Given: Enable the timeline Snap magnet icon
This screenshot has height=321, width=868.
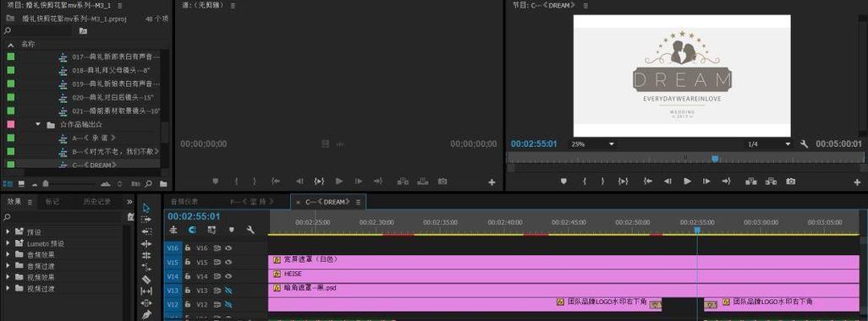Looking at the screenshot, I should coord(192,230).
